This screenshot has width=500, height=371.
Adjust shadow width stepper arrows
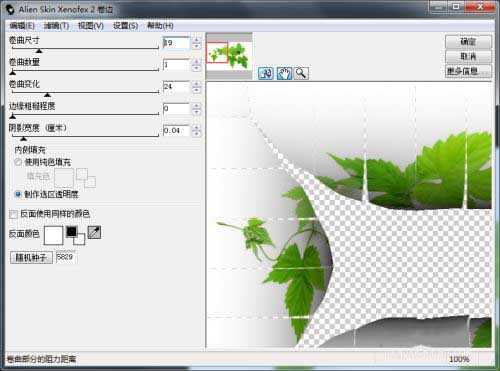197,130
